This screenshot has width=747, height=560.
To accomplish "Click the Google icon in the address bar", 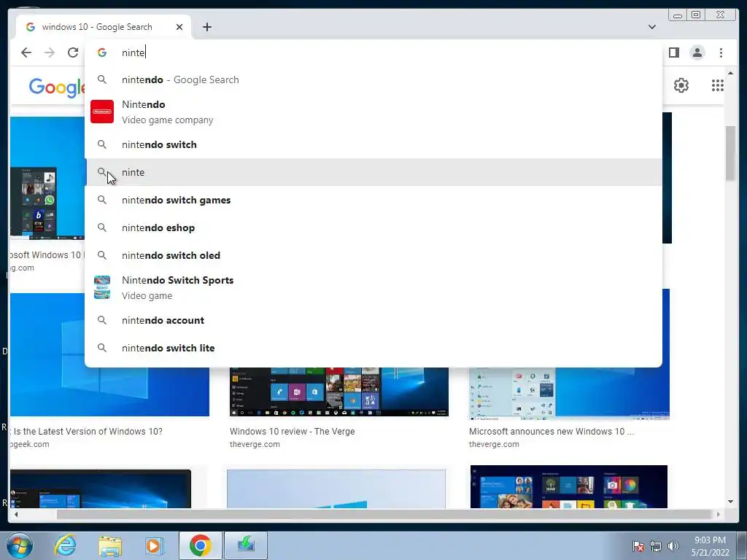I will [x=102, y=52].
